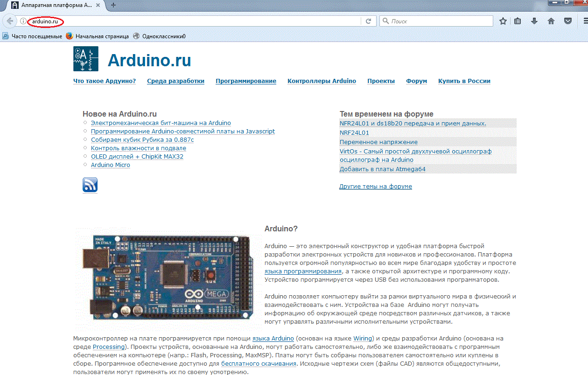Click the Arduino Mega board image

click(169, 277)
